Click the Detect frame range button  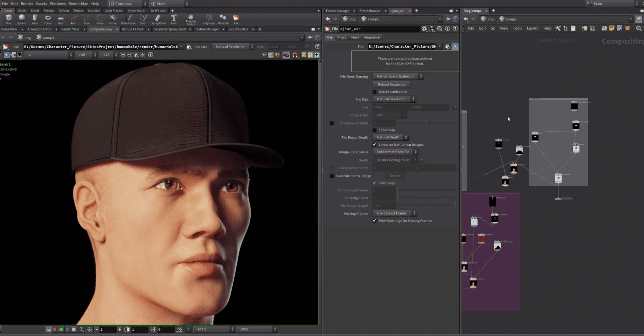(395, 176)
